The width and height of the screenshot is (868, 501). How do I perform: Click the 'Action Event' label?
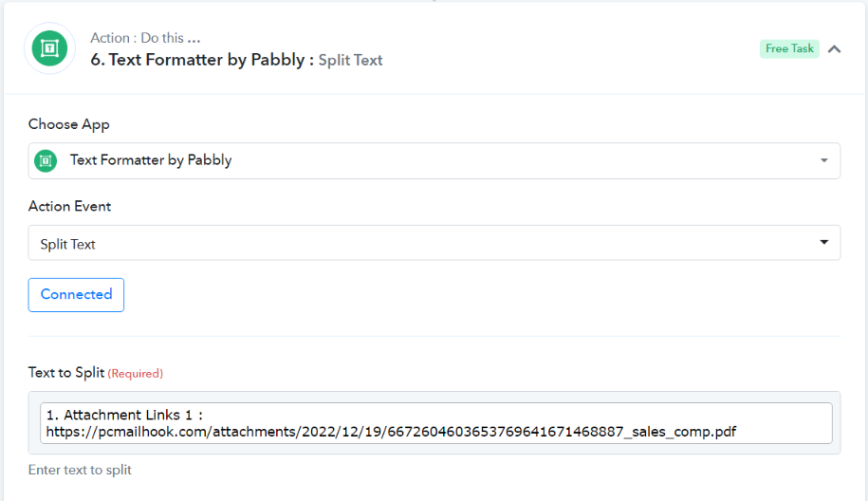coord(70,207)
